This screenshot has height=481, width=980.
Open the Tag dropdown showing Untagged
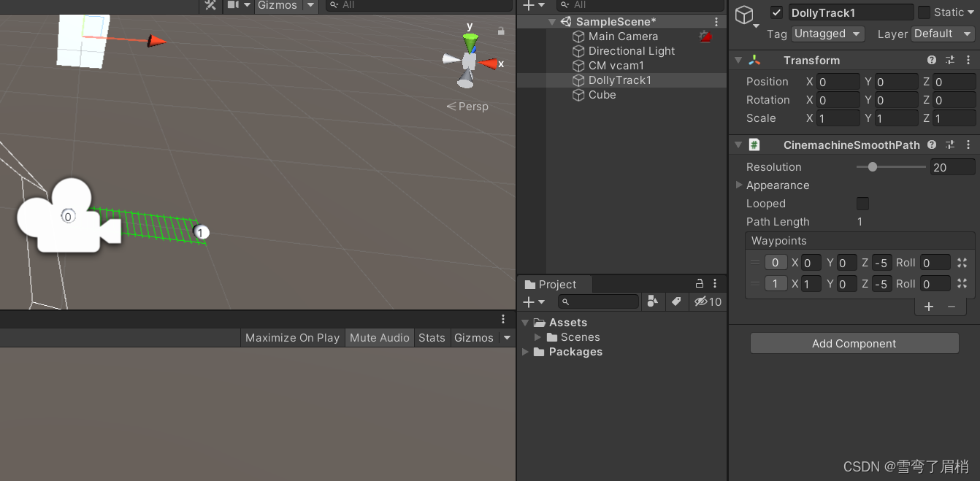coord(827,34)
